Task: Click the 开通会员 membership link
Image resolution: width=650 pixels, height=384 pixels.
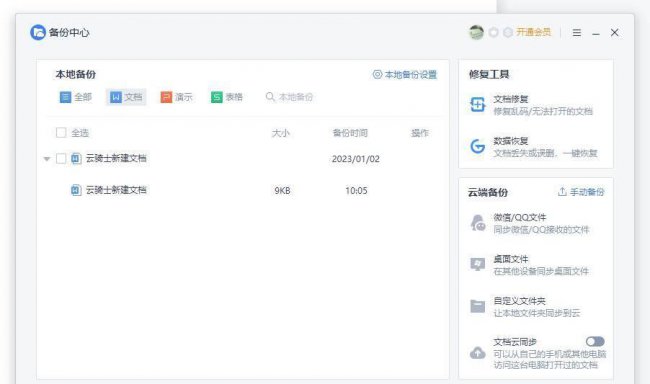Action: pyautogui.click(x=534, y=32)
